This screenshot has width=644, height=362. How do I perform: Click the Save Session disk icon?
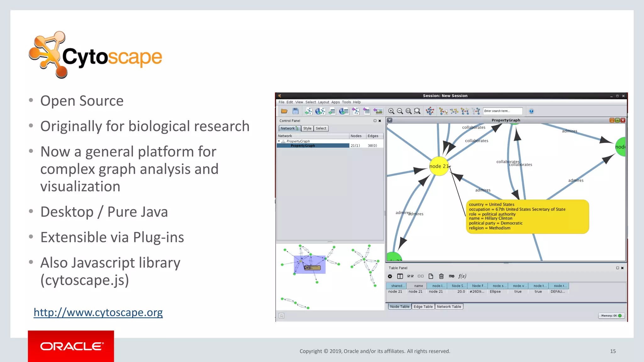point(295,111)
